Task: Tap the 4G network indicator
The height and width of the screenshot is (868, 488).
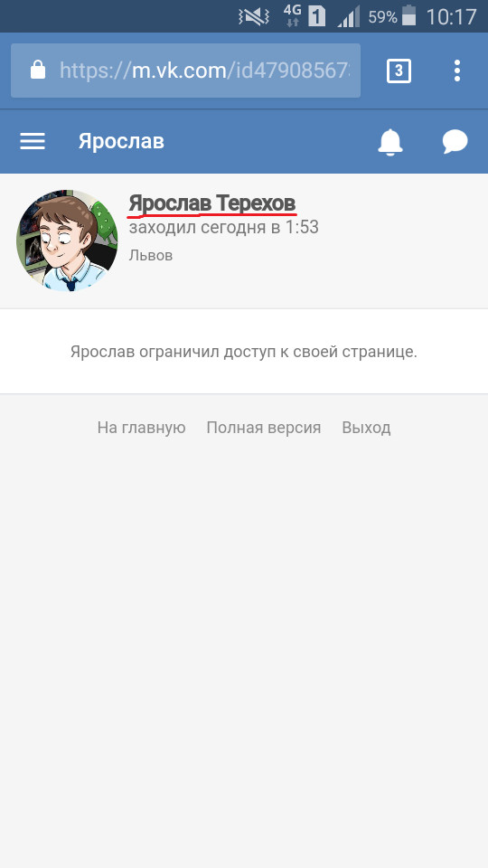Action: (x=292, y=15)
